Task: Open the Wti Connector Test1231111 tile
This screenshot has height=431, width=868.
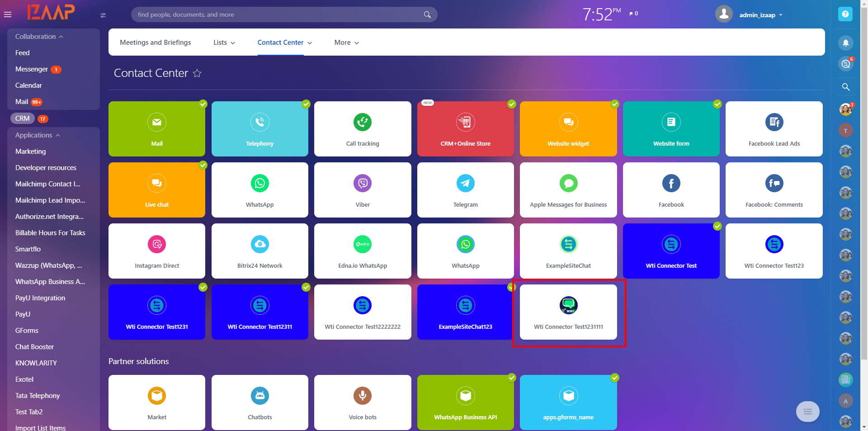Action: coord(568,312)
